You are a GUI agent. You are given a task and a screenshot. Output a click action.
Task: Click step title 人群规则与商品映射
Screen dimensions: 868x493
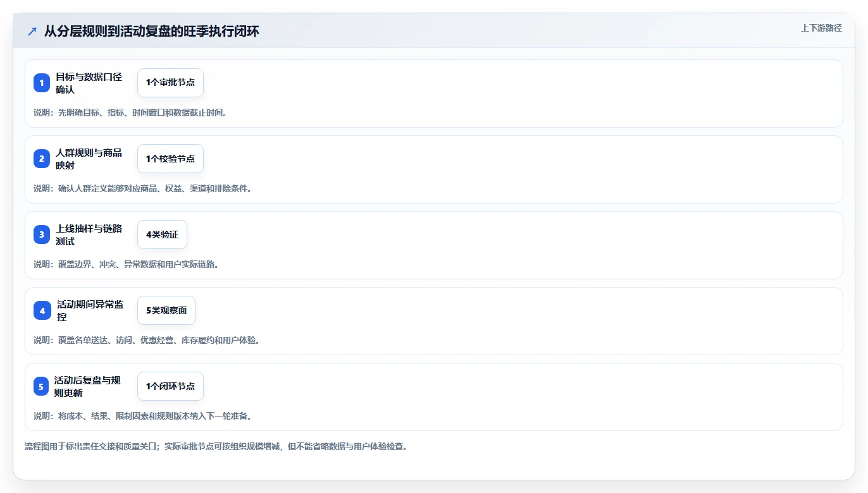(x=89, y=159)
